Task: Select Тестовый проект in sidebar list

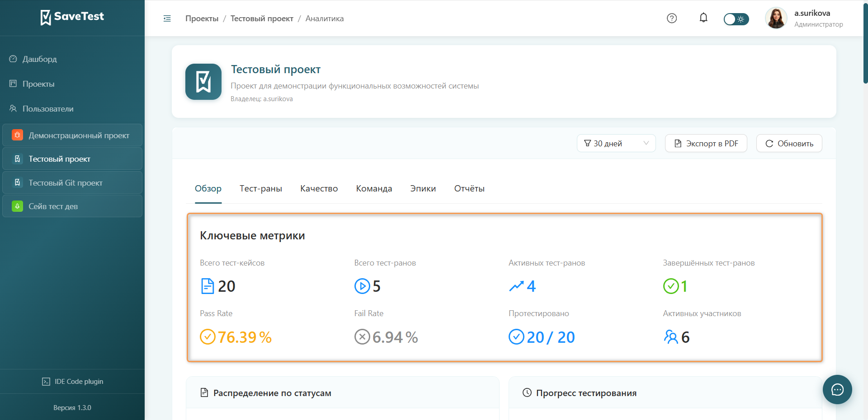Action: coord(72,159)
